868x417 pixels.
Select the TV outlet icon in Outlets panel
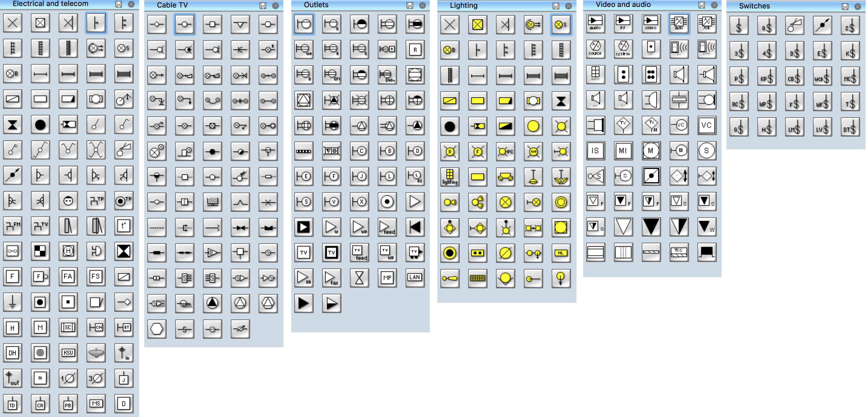pos(305,252)
